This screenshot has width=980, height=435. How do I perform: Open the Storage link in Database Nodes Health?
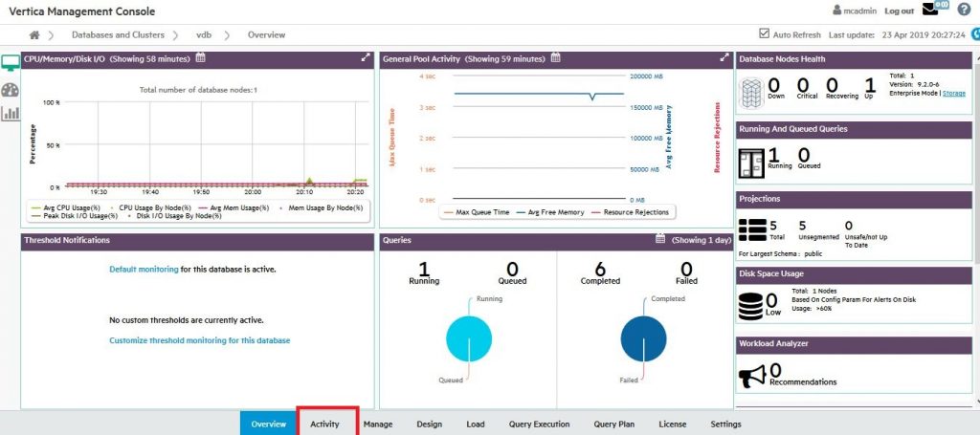pyautogui.click(x=953, y=94)
